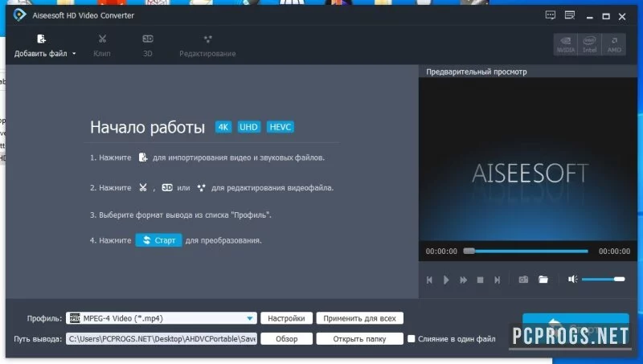This screenshot has width=643, height=364.
Task: Click the MPEG-4 profile format icon
Action: (75, 318)
